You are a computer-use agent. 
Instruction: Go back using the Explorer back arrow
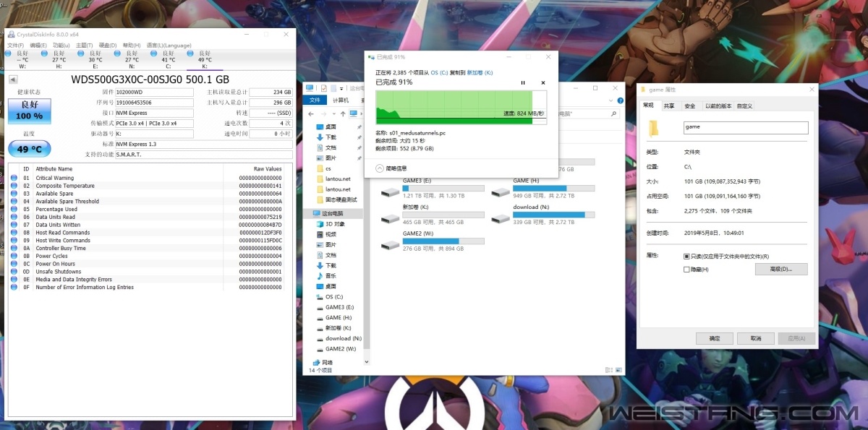tap(311, 114)
